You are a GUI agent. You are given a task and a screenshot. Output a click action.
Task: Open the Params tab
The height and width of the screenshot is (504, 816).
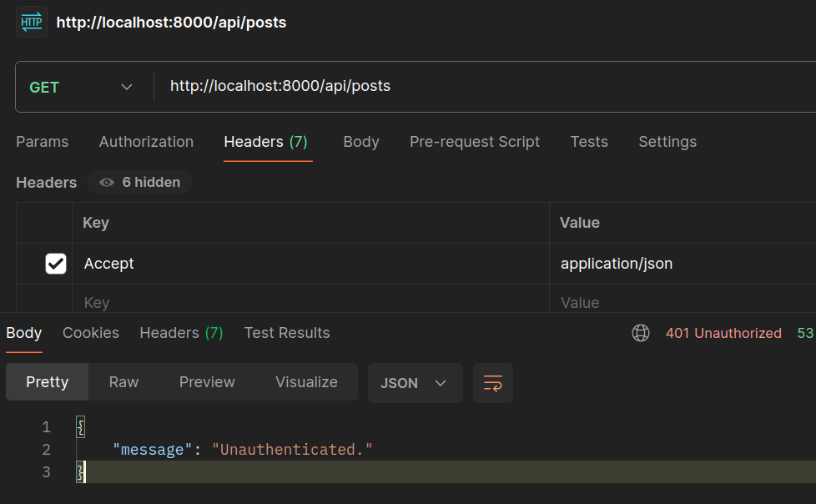[43, 142]
